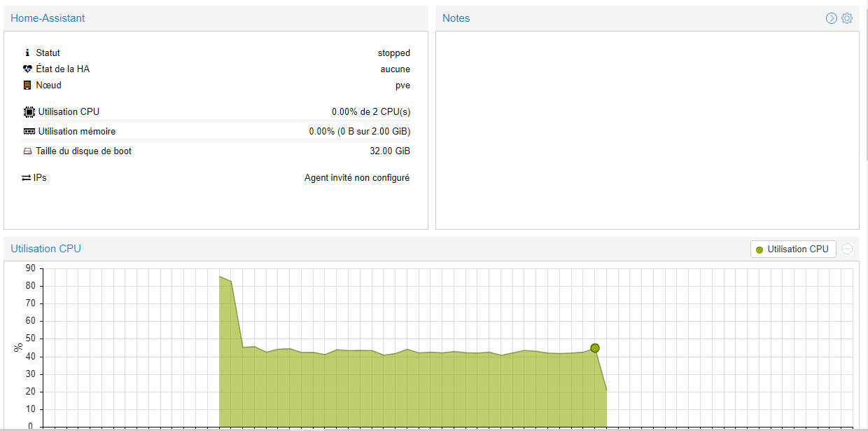The height and width of the screenshot is (431, 868).
Task: Click the 'Utilisation mémoire' label
Action: [77, 131]
